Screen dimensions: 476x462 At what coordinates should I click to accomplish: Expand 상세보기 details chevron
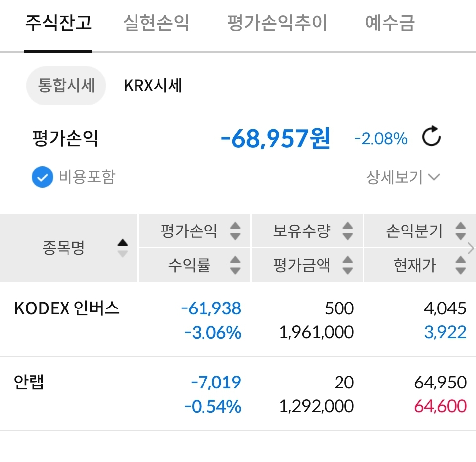point(433,177)
